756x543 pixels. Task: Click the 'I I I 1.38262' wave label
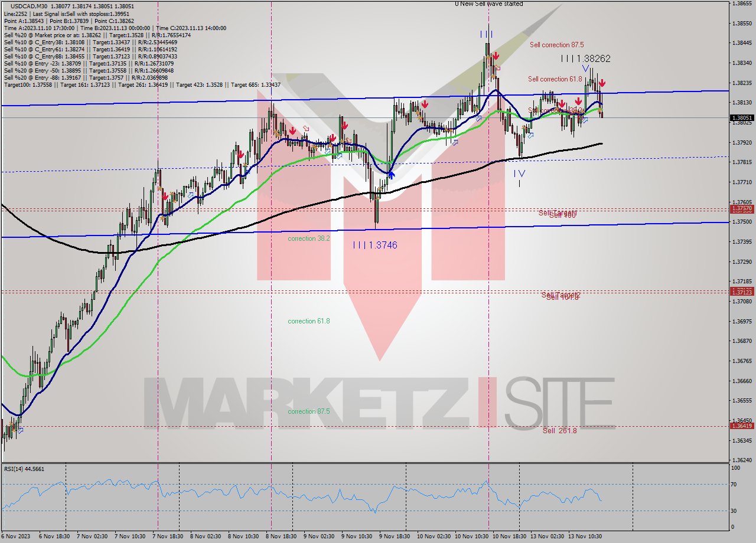pos(585,59)
